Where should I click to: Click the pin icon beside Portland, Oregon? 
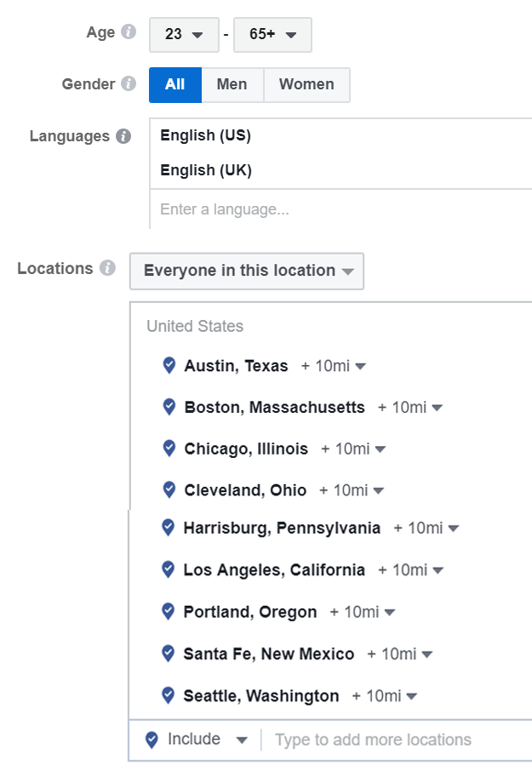(168, 611)
